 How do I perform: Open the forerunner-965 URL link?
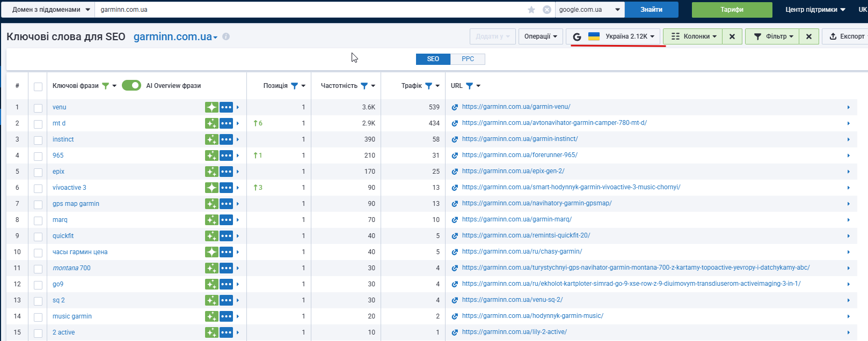(x=520, y=155)
